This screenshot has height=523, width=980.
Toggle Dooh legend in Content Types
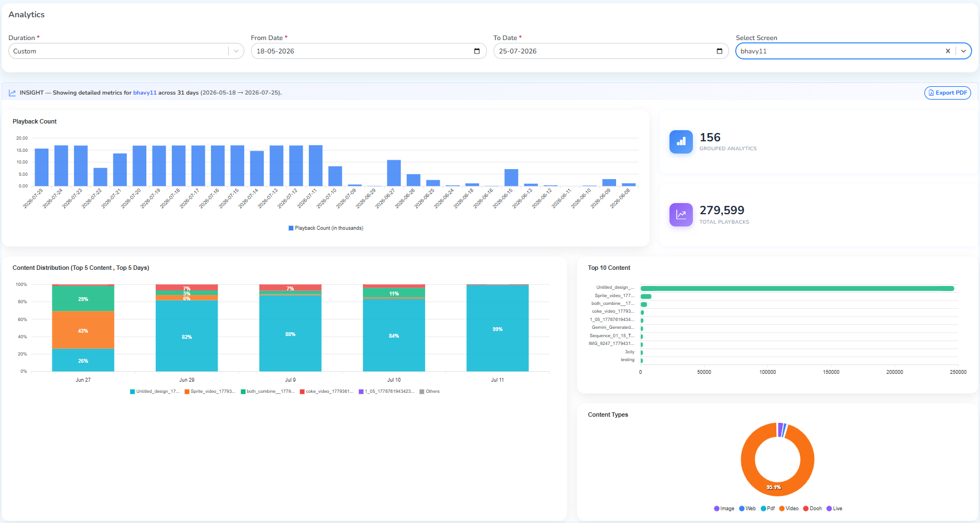pyautogui.click(x=812, y=509)
